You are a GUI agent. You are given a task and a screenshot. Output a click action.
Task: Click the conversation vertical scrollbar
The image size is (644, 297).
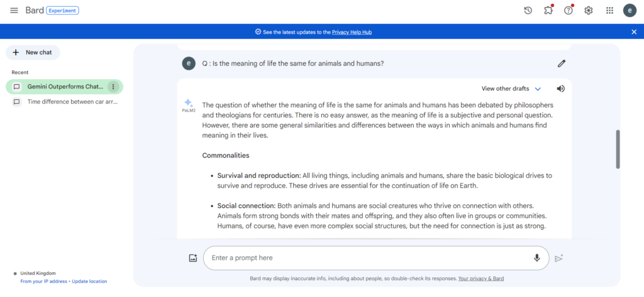(618, 149)
